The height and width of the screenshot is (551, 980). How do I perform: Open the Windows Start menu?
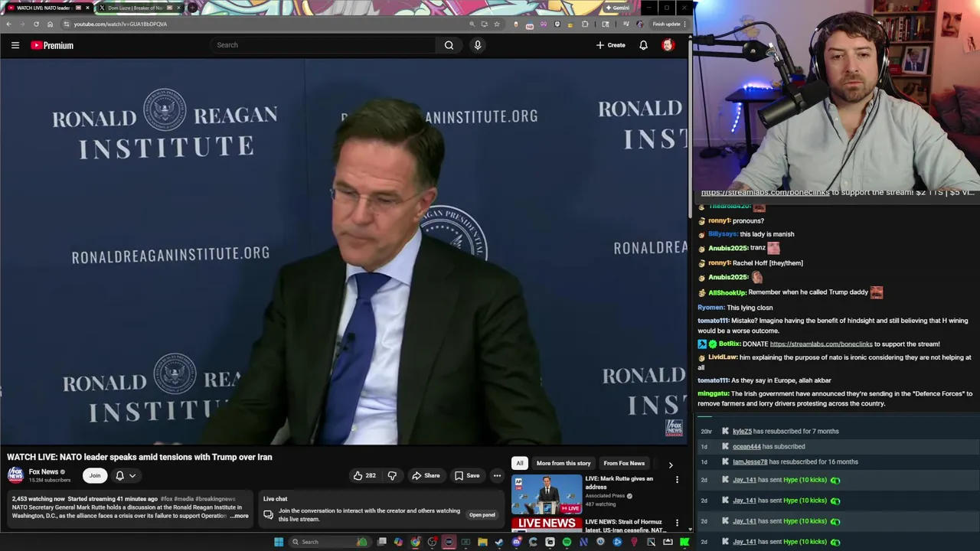tap(279, 542)
